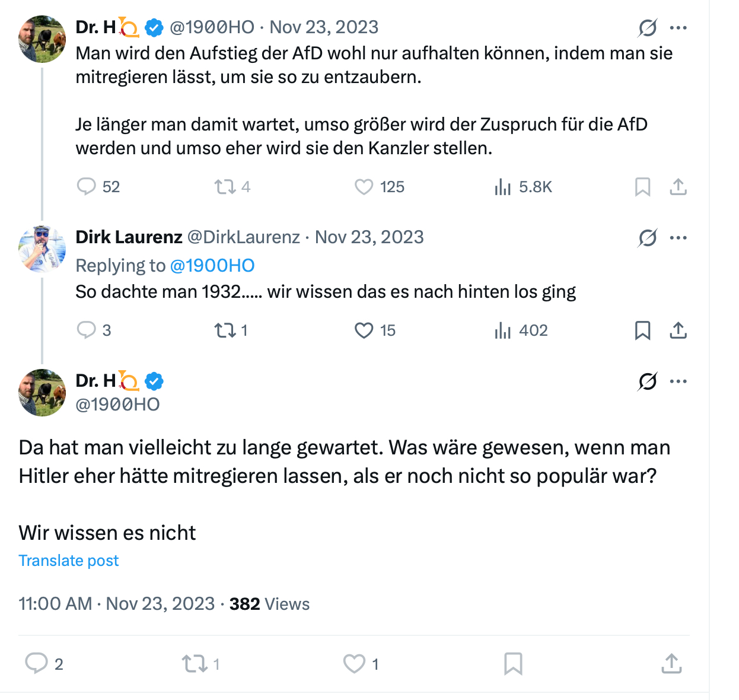The height and width of the screenshot is (700, 739).
Task: View analytics showing 402 views
Action: [502, 330]
